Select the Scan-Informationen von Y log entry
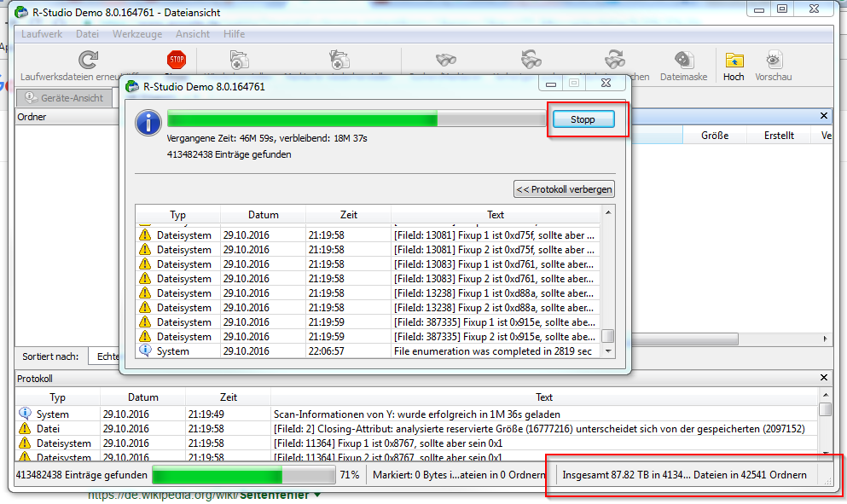This screenshot has height=504, width=847. pos(416,414)
